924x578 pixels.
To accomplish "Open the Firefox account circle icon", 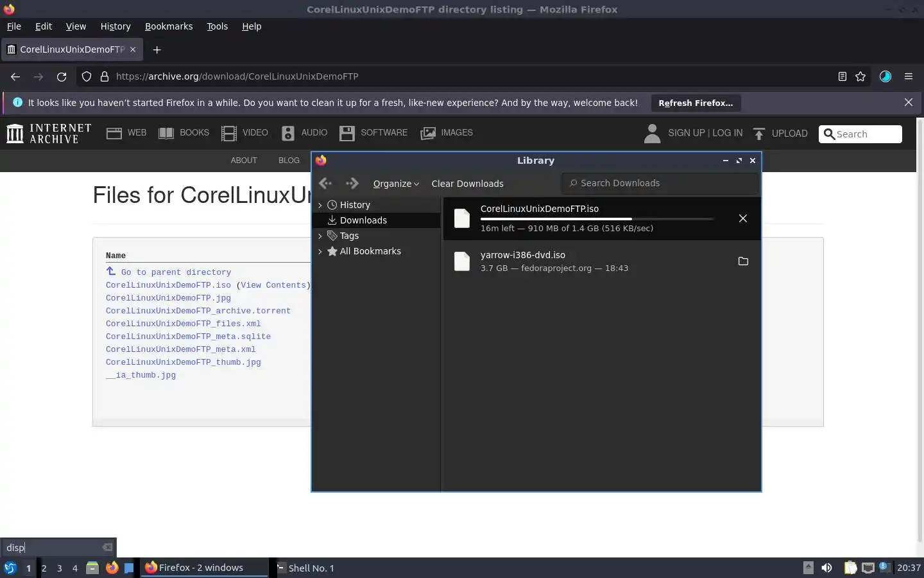I will [x=886, y=76].
